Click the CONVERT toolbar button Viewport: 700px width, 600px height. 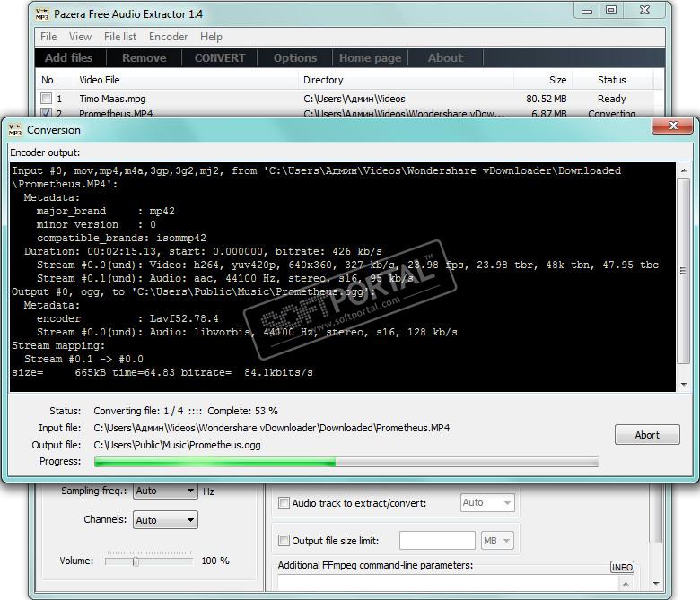pyautogui.click(x=220, y=58)
